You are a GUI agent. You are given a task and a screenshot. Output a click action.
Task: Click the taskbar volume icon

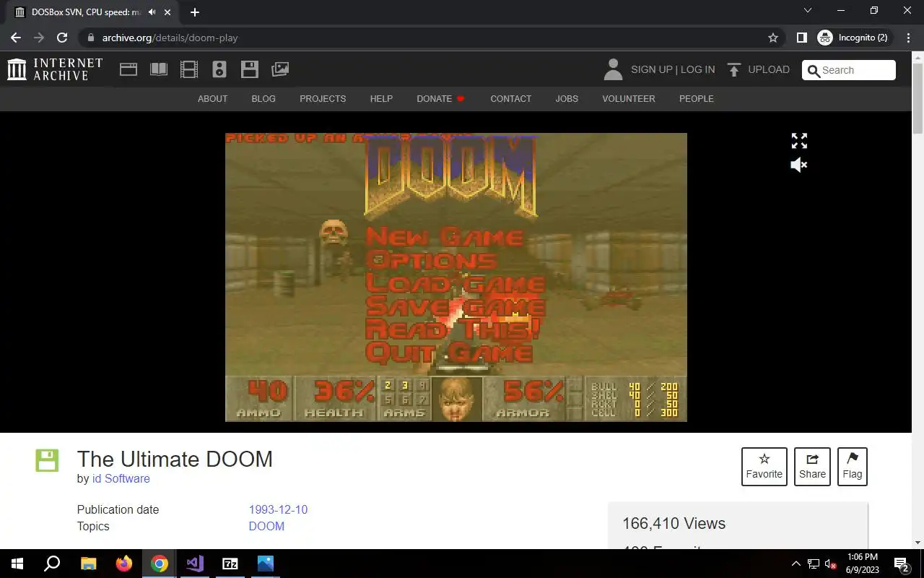tap(831, 564)
